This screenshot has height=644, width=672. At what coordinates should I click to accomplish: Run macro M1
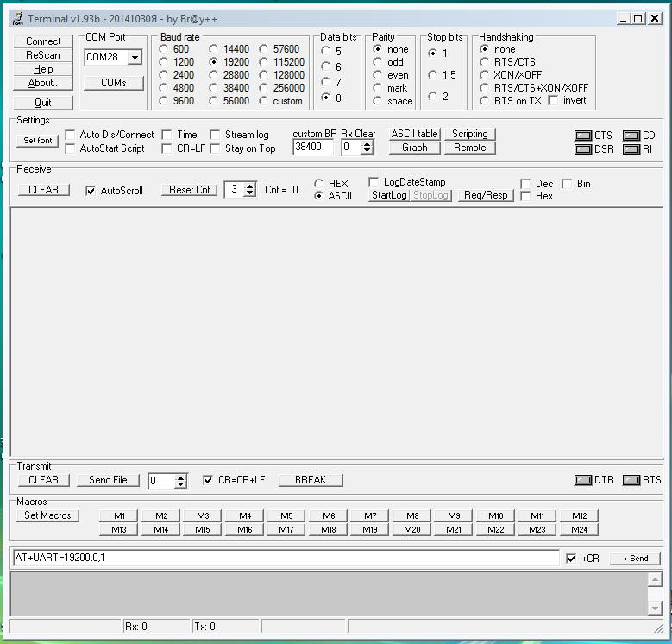coord(119,515)
